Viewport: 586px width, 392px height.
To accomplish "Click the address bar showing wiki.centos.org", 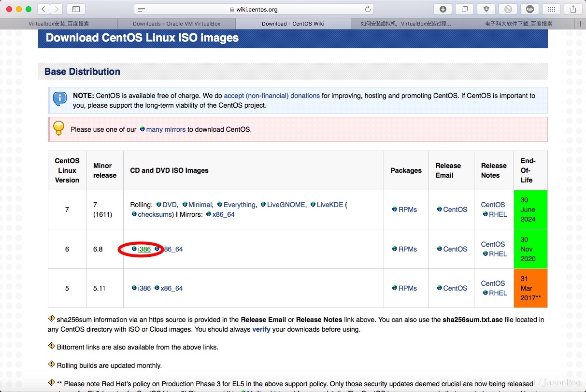I will (x=254, y=9).
